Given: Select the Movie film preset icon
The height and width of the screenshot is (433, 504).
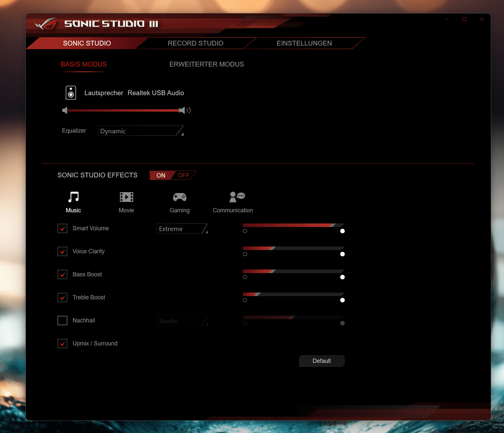Looking at the screenshot, I should coord(126,197).
